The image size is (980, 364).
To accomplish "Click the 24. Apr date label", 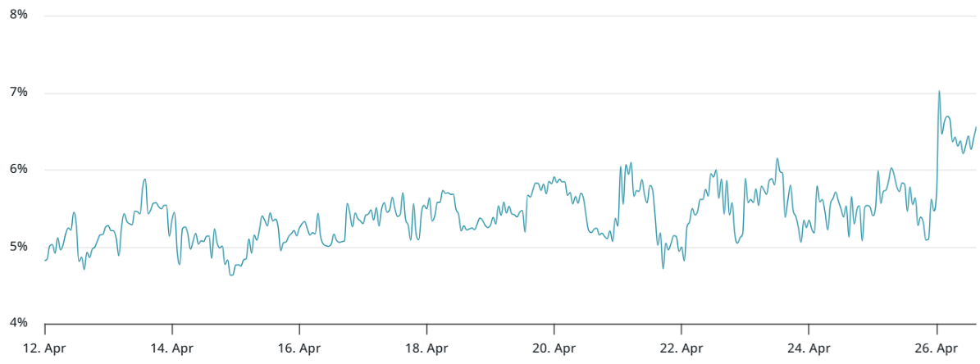I will pyautogui.click(x=809, y=348).
